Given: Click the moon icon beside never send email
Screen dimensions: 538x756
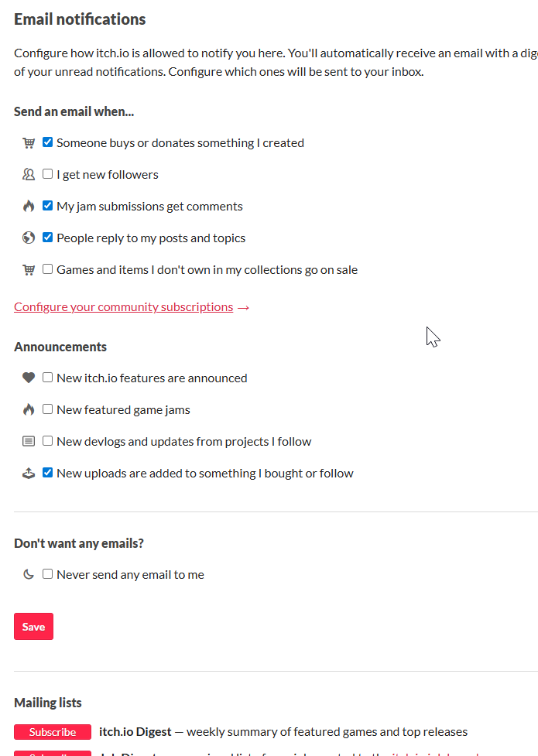Looking at the screenshot, I should [29, 574].
